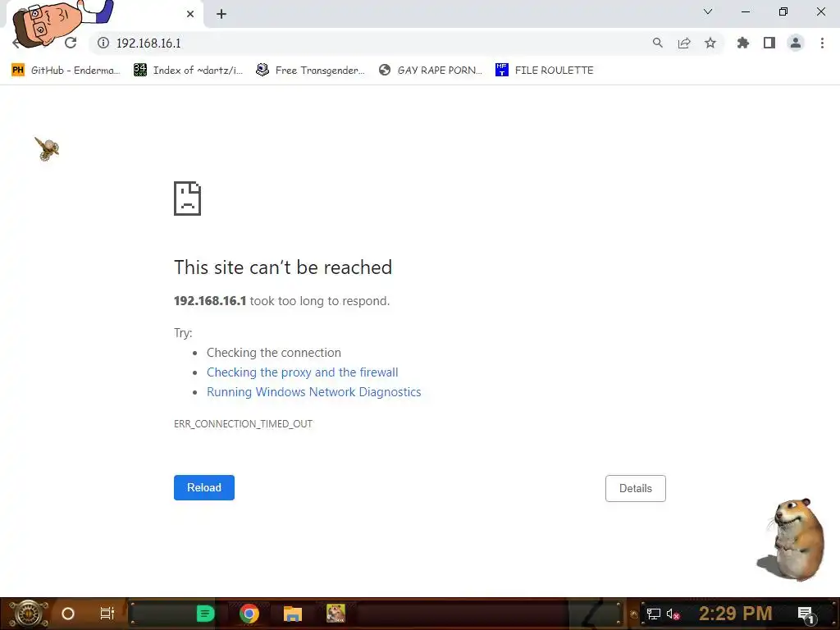Open network status tray icon
The width and height of the screenshot is (840, 630).
tap(654, 614)
